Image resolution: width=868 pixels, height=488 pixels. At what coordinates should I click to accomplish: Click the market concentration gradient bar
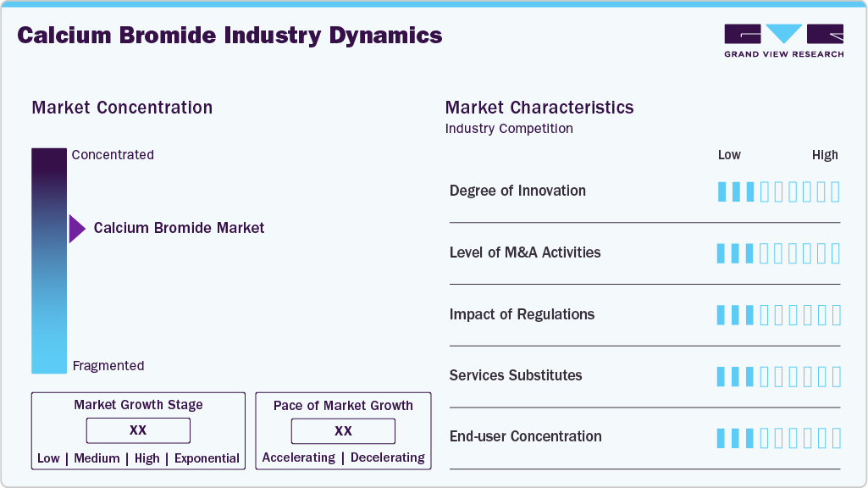(x=49, y=261)
